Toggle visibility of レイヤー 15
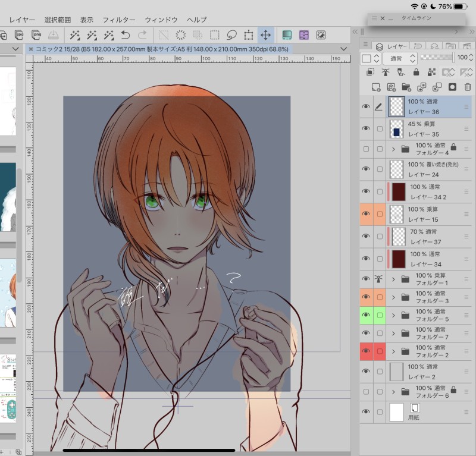The image size is (476, 456). 366,214
